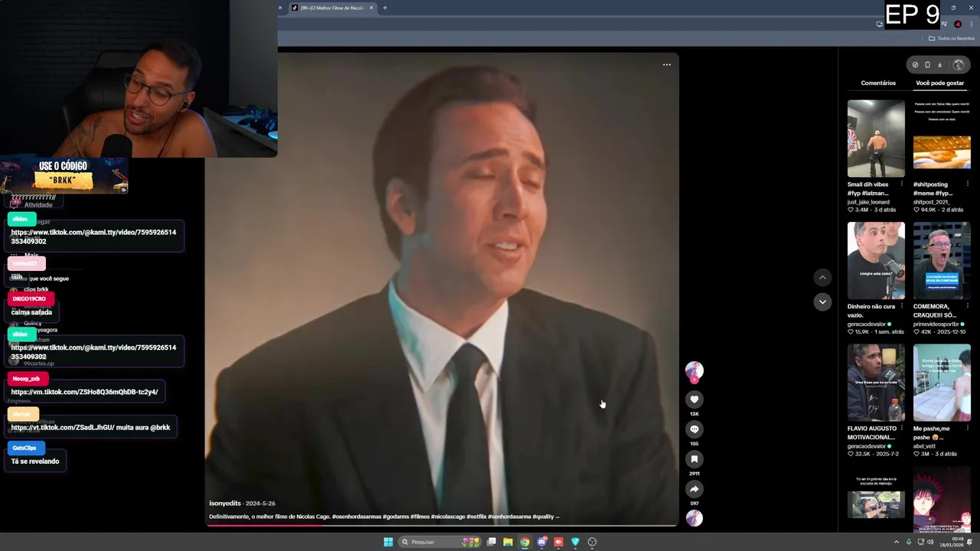The width and height of the screenshot is (980, 551).
Task: Open the #shitposting #meme video thumbnail
Action: 942,139
